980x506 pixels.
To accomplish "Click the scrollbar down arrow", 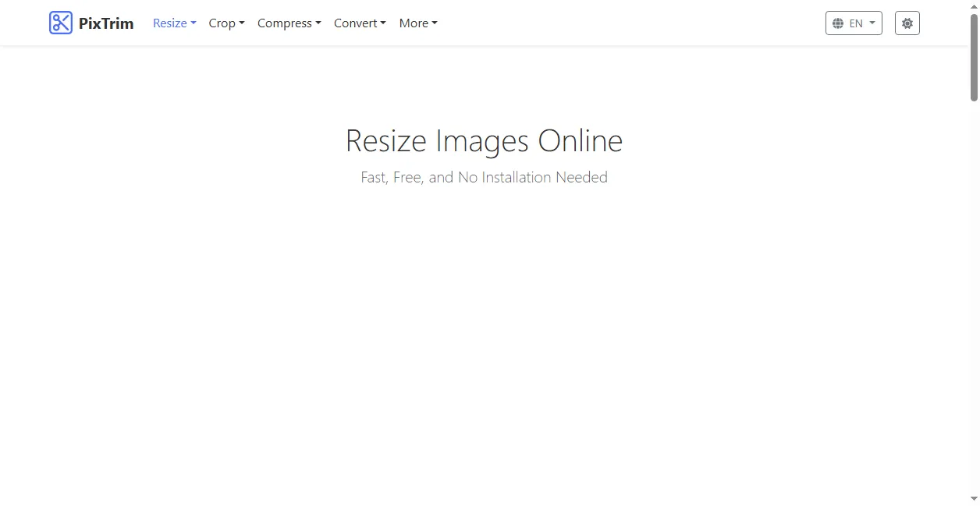I will click(974, 499).
